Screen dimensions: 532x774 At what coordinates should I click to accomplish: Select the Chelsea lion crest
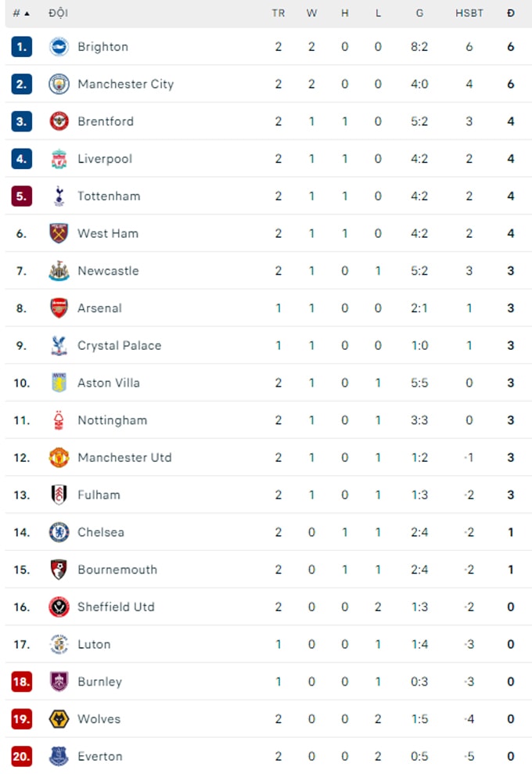click(59, 532)
